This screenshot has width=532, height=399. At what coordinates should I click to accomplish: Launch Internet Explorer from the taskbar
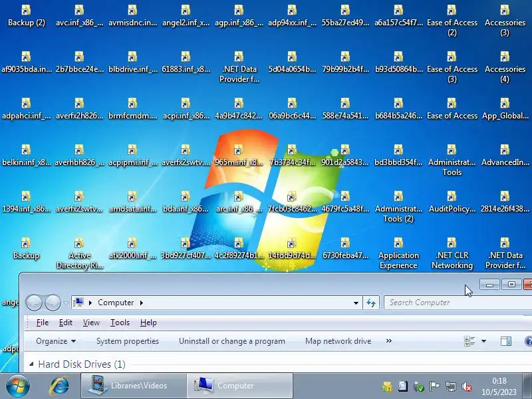tap(59, 386)
